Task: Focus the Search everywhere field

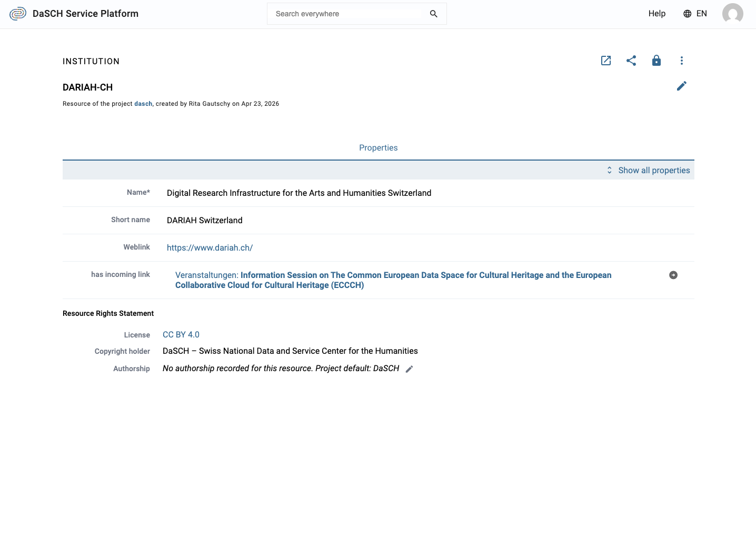Action: pos(357,14)
